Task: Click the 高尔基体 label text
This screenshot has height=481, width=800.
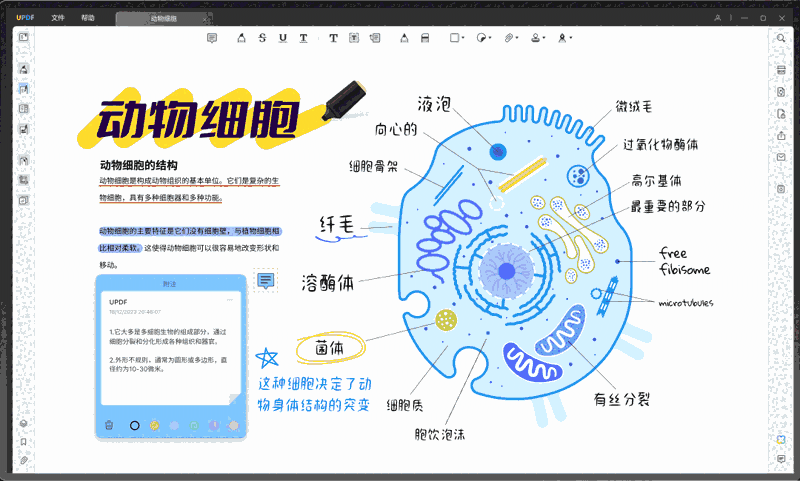Action: [656, 181]
